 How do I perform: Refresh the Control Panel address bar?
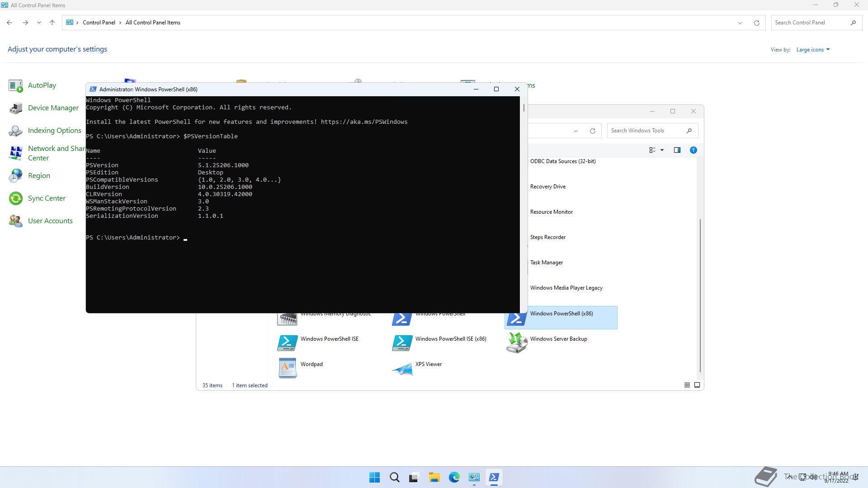[756, 23]
